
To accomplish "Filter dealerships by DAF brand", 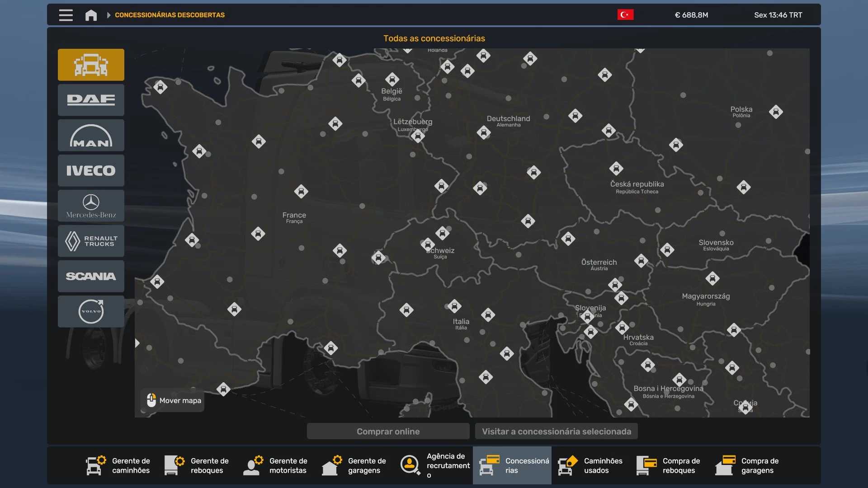I will point(91,100).
